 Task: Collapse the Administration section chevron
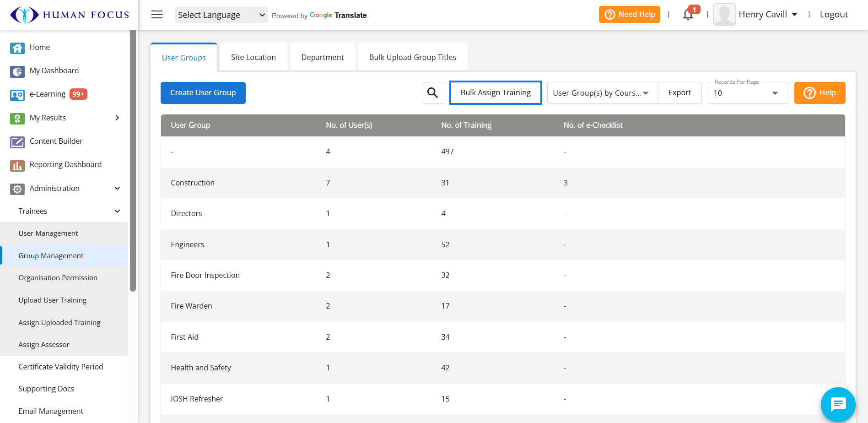117,188
